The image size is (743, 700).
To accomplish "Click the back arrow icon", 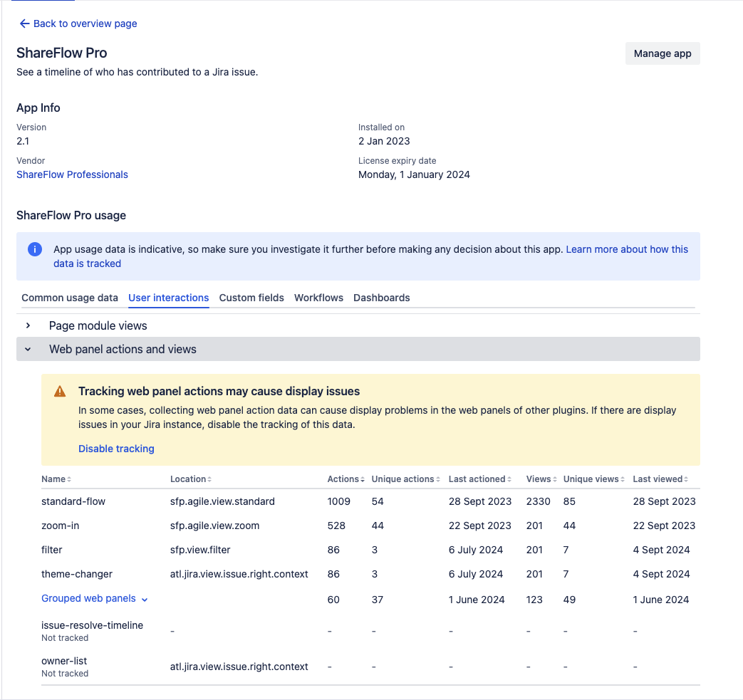I will pos(25,23).
